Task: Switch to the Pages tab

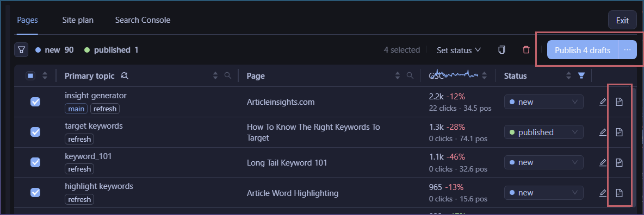Action: tap(28, 20)
